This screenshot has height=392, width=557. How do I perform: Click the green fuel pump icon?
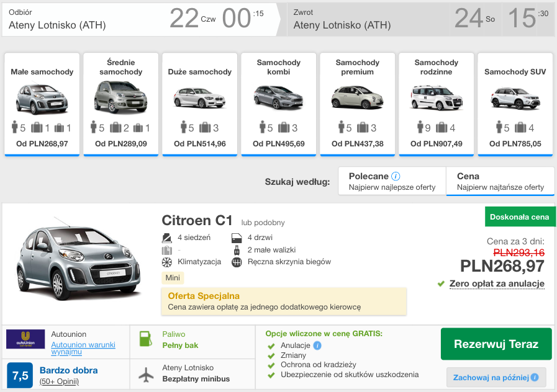point(146,339)
